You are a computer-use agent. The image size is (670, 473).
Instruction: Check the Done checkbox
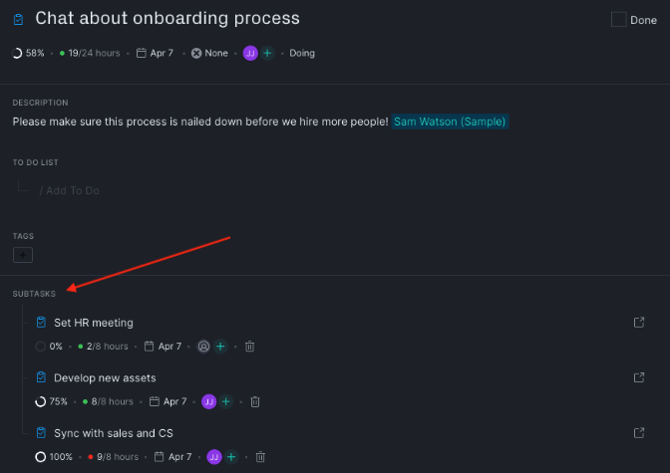(x=618, y=20)
